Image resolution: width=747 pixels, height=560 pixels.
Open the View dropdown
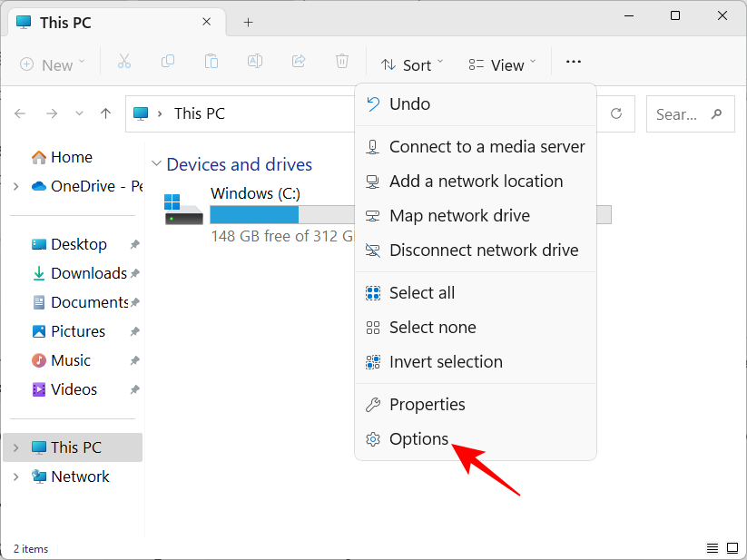[x=500, y=64]
